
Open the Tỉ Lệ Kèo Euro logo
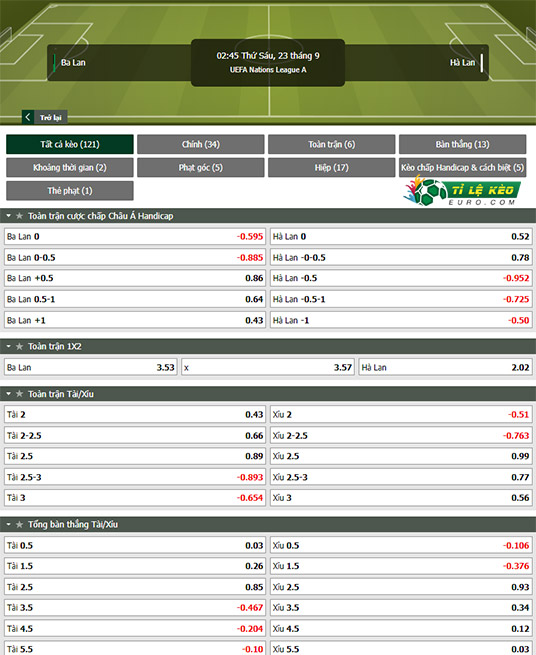(462, 191)
